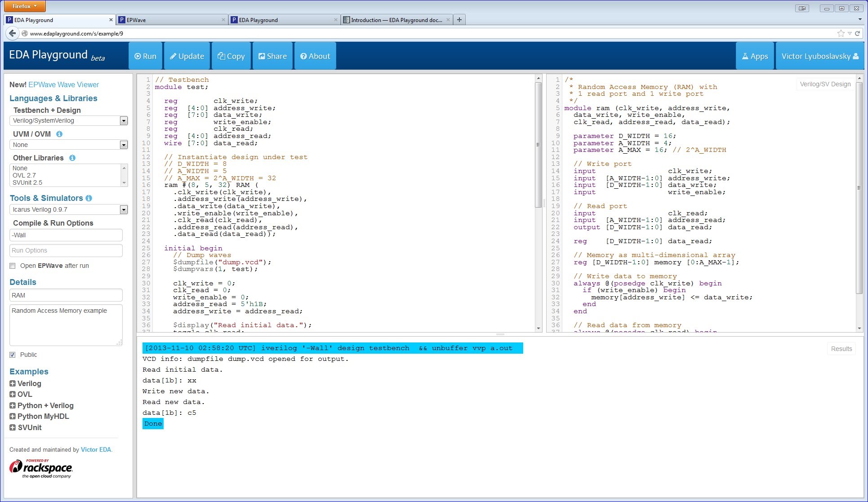Click the browser back arrow button

pyautogui.click(x=12, y=33)
